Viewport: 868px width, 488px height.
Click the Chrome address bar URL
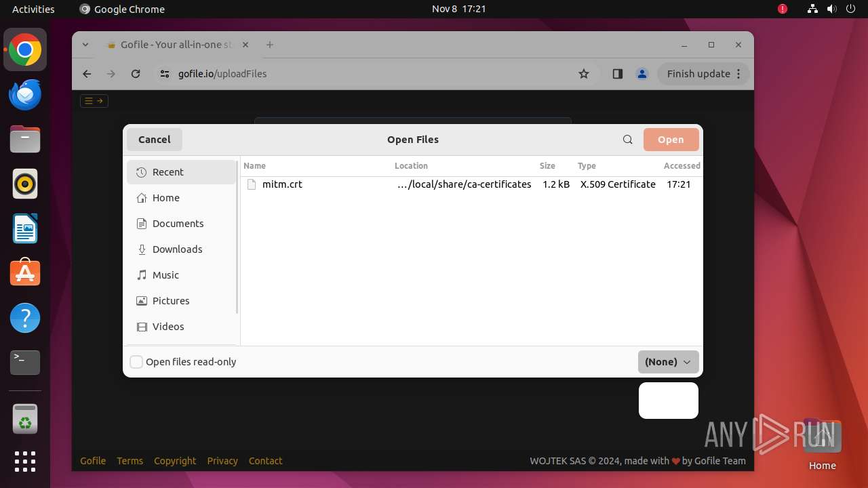pos(222,74)
